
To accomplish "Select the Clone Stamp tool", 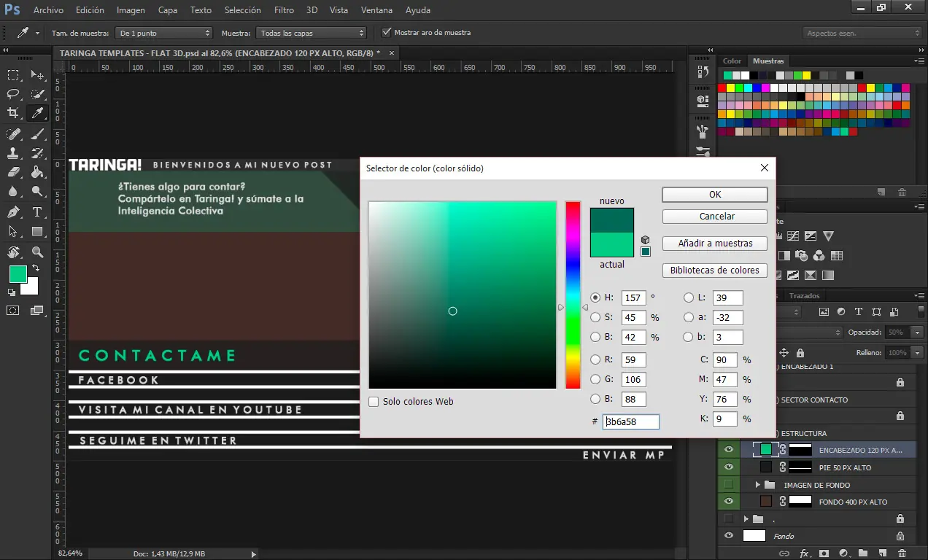I will [x=13, y=153].
